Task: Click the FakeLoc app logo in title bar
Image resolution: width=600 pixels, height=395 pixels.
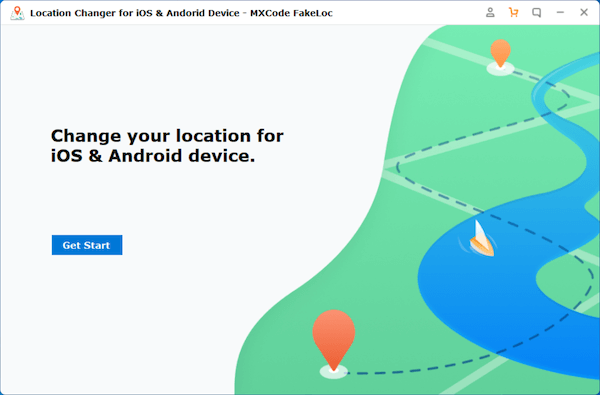Action: pos(17,13)
